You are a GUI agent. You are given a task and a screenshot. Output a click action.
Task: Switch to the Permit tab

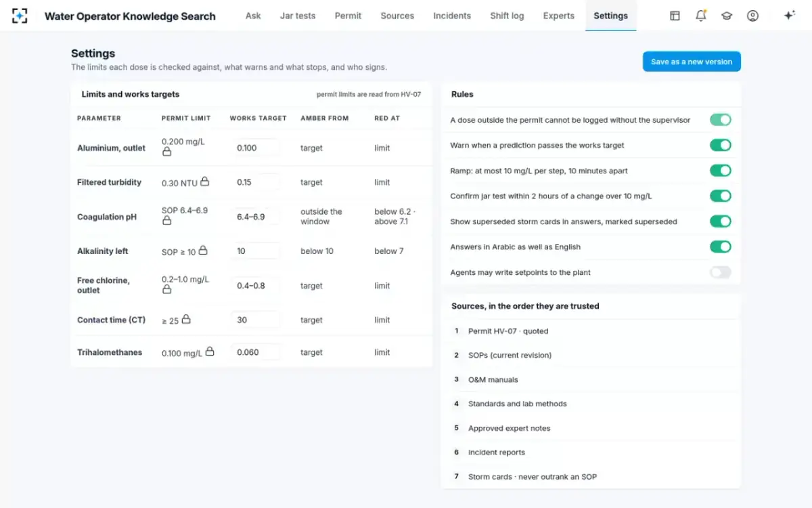pos(348,16)
